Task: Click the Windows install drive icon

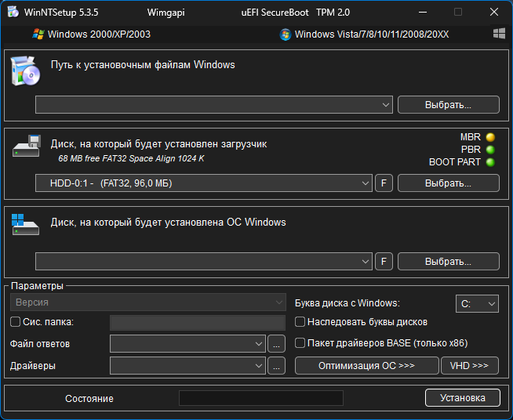Action: [x=25, y=225]
